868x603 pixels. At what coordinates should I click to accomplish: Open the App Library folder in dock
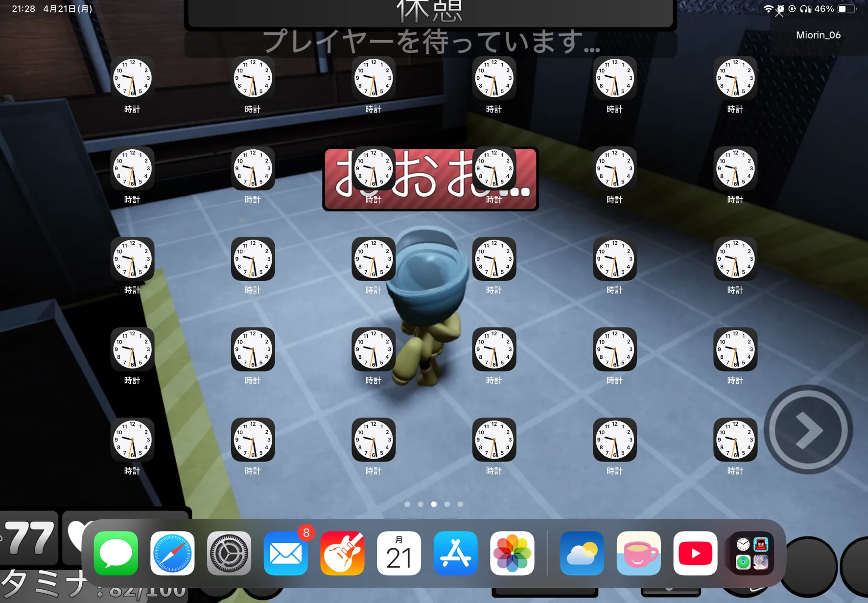(x=752, y=553)
